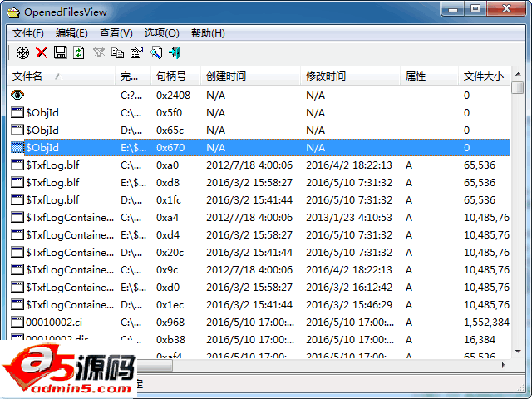
Task: Click handle cell 0xa0
Action: [167, 165]
